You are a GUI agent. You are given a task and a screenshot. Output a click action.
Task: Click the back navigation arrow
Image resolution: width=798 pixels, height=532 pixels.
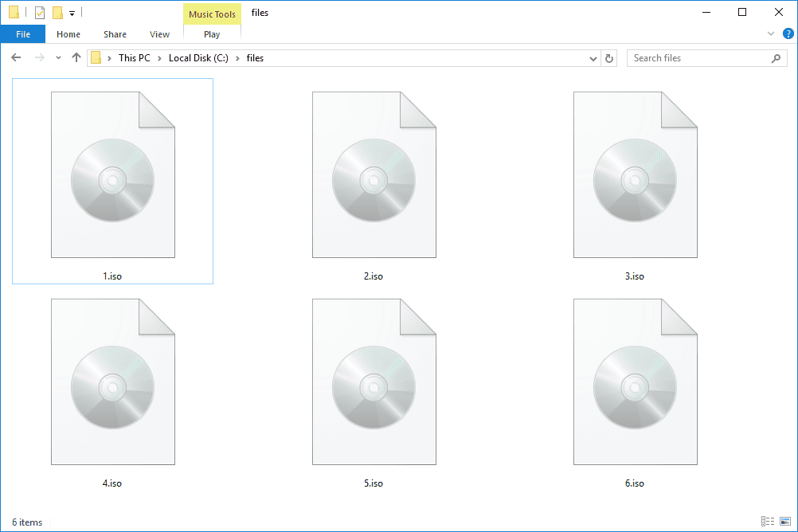coord(16,57)
